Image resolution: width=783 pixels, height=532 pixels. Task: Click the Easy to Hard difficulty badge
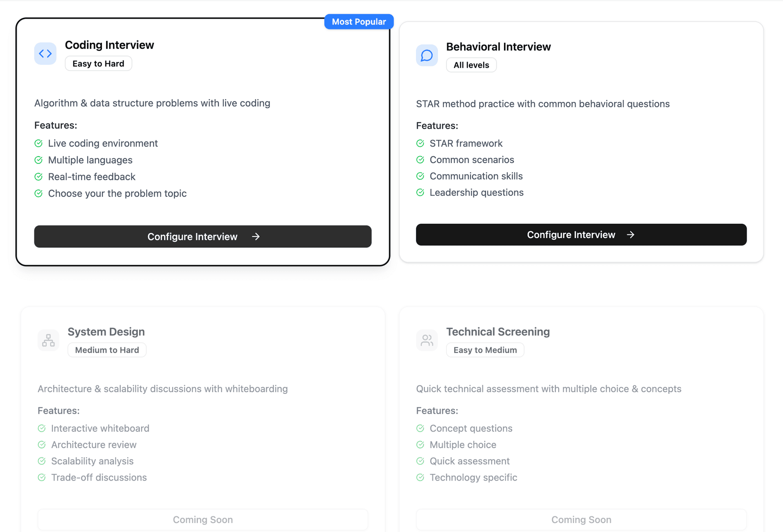[98, 63]
